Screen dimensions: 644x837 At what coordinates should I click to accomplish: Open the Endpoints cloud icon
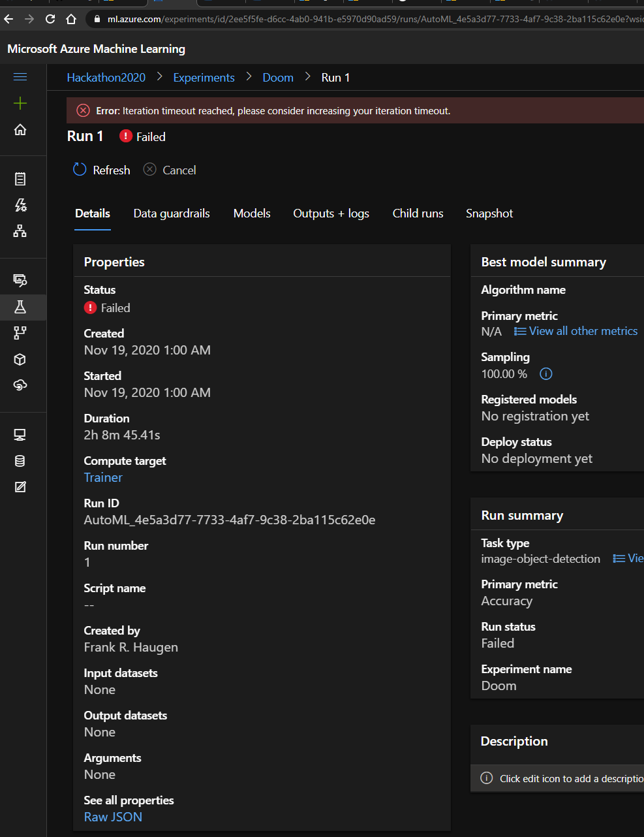coord(20,385)
